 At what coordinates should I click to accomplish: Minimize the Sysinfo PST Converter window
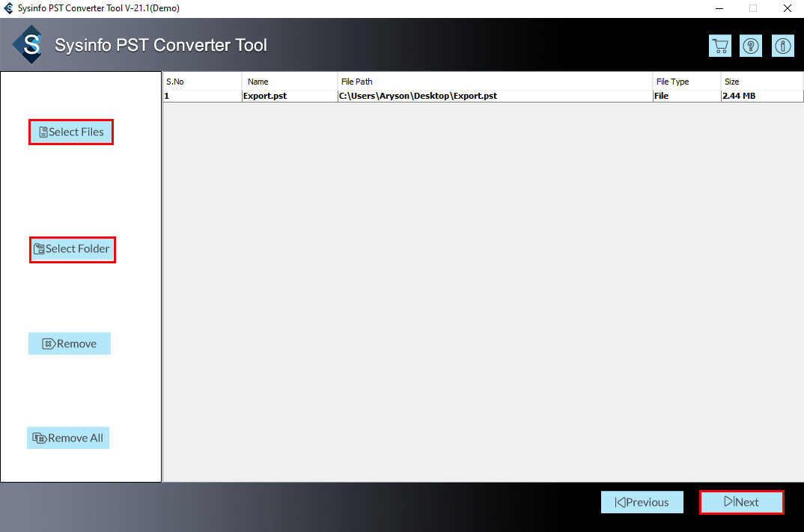coord(719,8)
